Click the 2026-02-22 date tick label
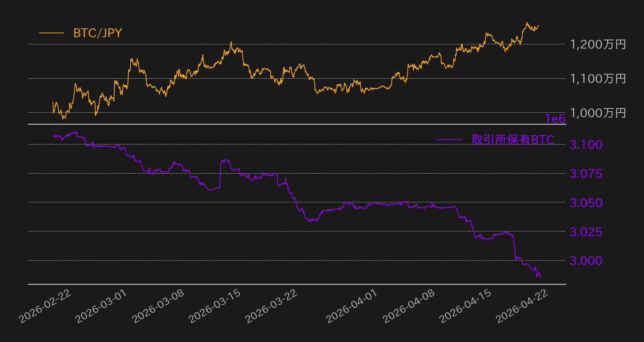Screen dimensions: 644x342 pyautogui.click(x=45, y=307)
